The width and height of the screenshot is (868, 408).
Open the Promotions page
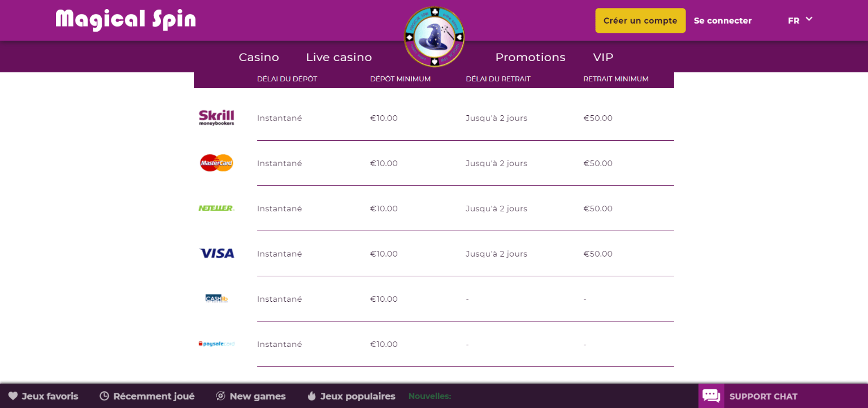point(530,57)
